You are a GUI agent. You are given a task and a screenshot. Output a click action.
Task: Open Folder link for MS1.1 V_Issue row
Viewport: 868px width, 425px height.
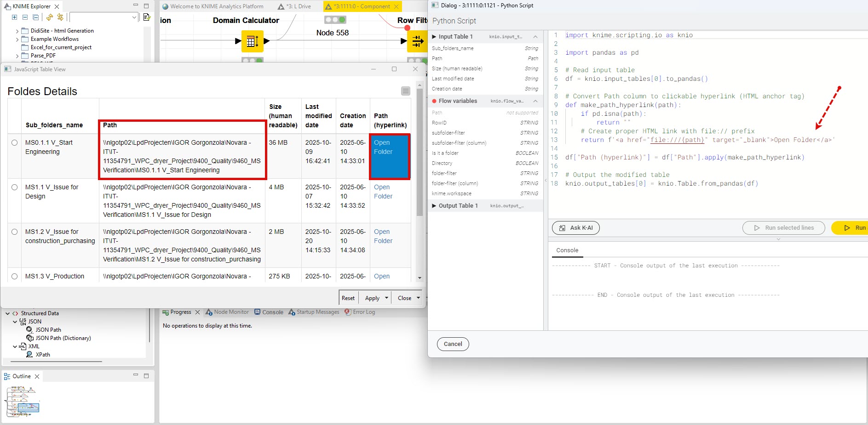click(x=383, y=192)
